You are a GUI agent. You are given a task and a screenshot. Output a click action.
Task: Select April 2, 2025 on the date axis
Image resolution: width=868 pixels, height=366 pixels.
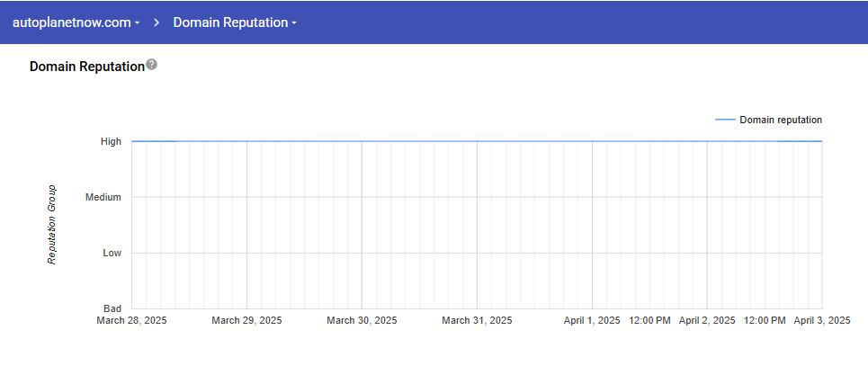click(707, 320)
